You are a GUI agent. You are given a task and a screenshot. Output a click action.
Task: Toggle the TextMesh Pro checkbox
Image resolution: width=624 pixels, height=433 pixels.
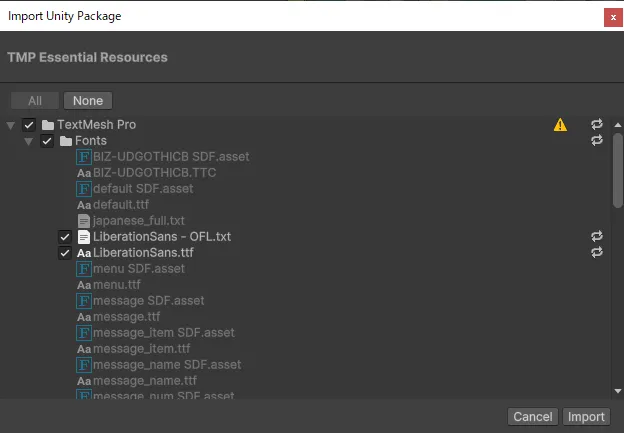point(29,125)
